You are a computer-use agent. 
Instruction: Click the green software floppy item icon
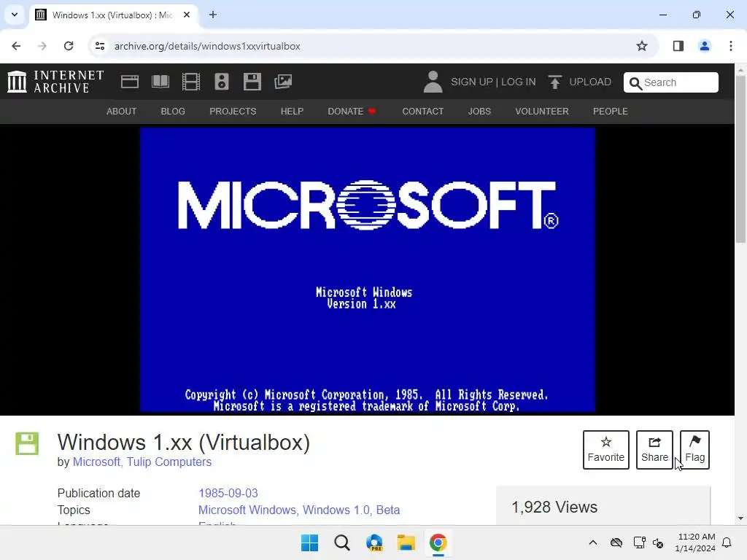[27, 443]
